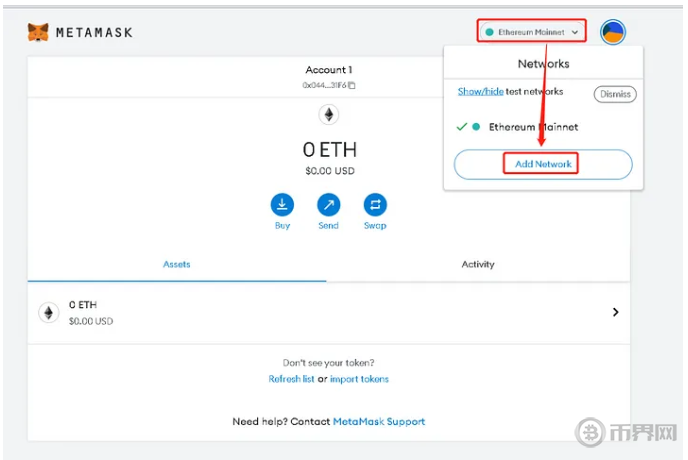Click the Account 1 name header

[329, 70]
